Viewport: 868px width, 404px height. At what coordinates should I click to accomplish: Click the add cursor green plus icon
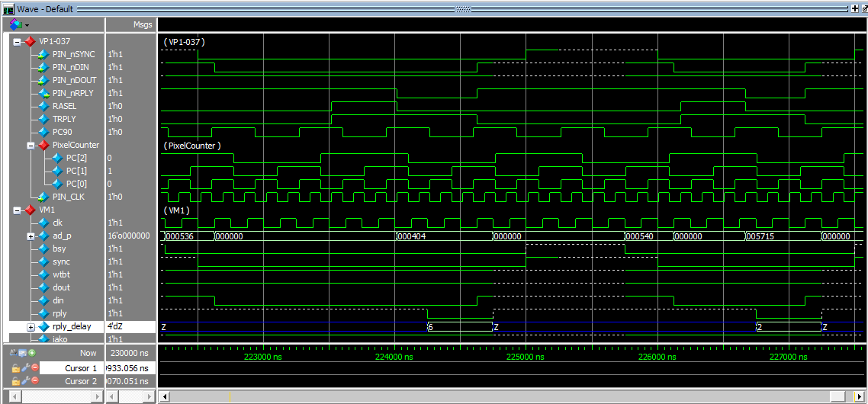32,353
